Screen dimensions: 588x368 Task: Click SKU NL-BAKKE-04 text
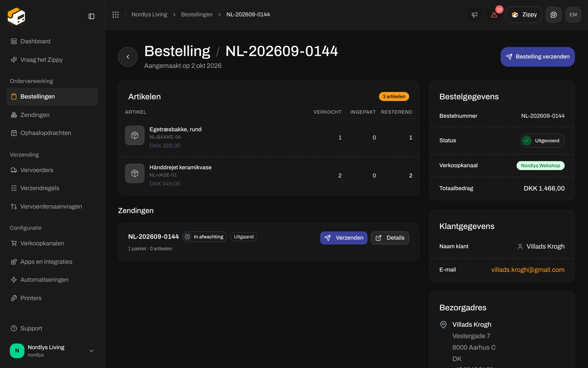(165, 137)
